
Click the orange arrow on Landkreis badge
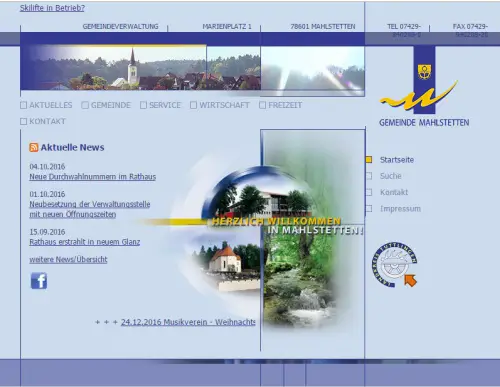tap(411, 280)
